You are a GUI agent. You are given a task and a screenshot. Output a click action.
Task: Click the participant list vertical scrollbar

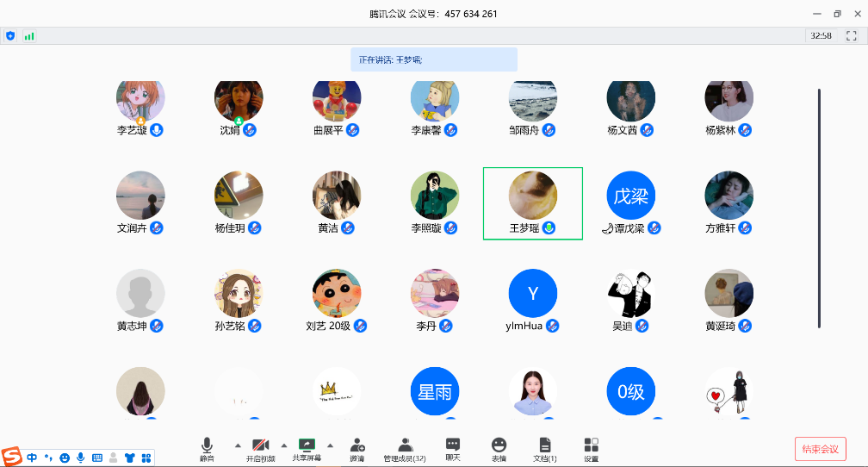[819, 207]
